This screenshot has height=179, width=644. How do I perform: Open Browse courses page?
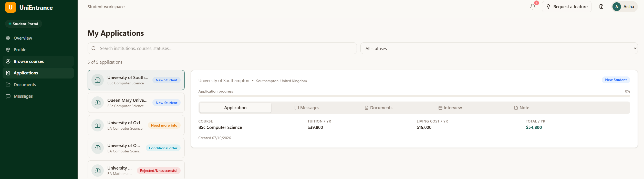pos(38,61)
